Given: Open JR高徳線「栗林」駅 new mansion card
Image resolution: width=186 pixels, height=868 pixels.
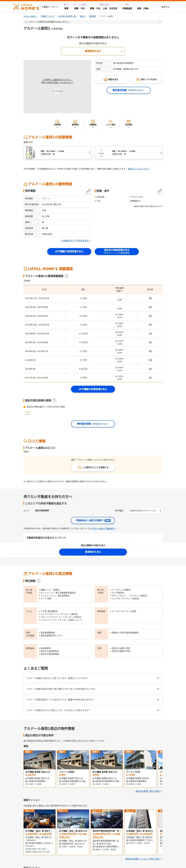Looking at the screenshot, I should (x=140, y=832).
